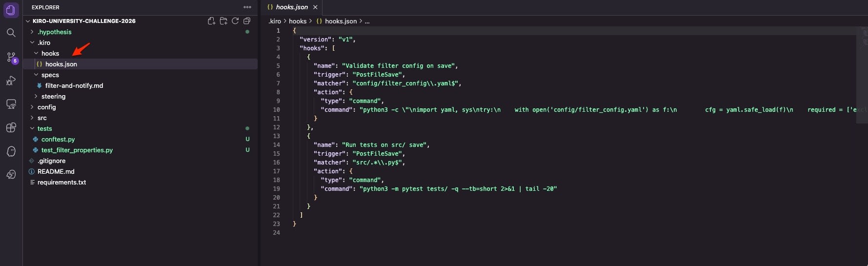Click the text icon beside requirements.txt
868x266 pixels.
32,182
